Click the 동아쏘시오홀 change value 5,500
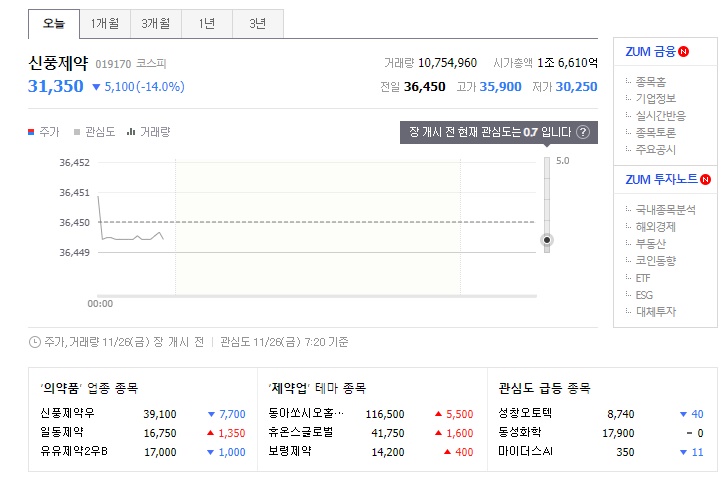The image size is (727, 478). (x=459, y=414)
